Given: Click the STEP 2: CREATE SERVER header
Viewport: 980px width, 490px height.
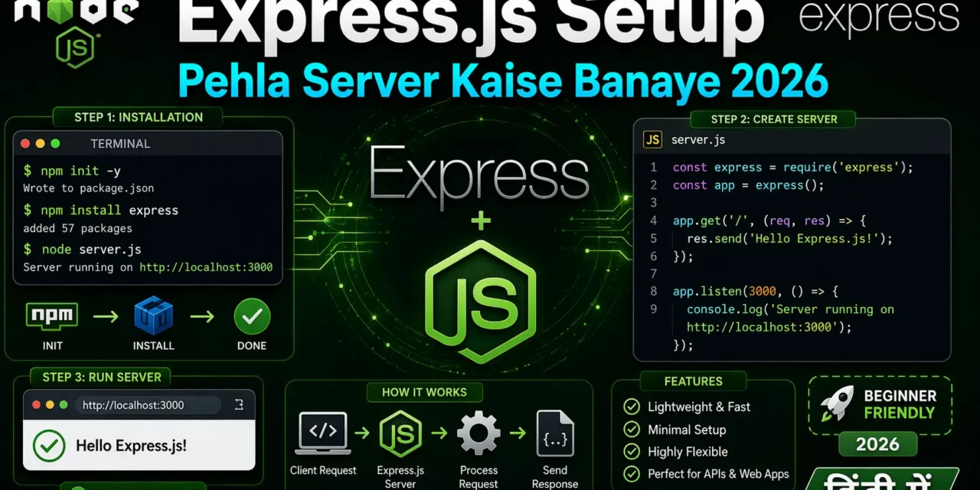Looking at the screenshot, I should coord(774,119).
